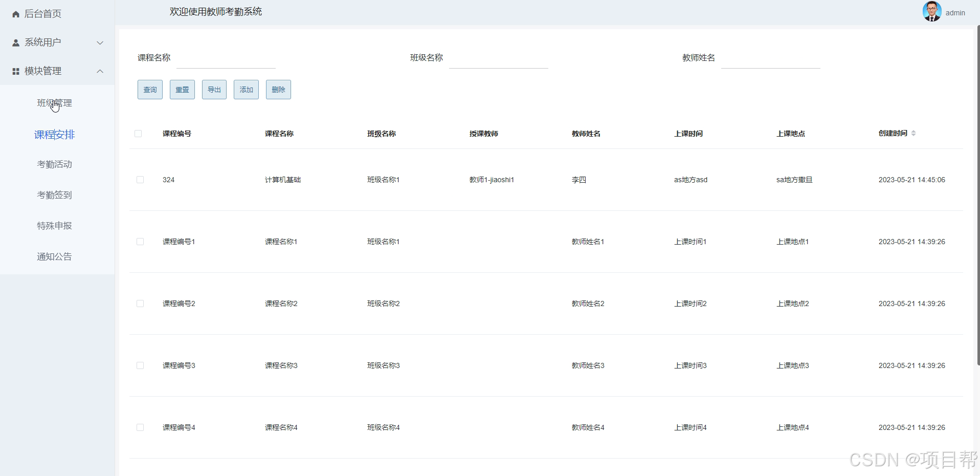The image size is (980, 476).
Task: Click the 教师姓名 column header
Action: tap(586, 134)
